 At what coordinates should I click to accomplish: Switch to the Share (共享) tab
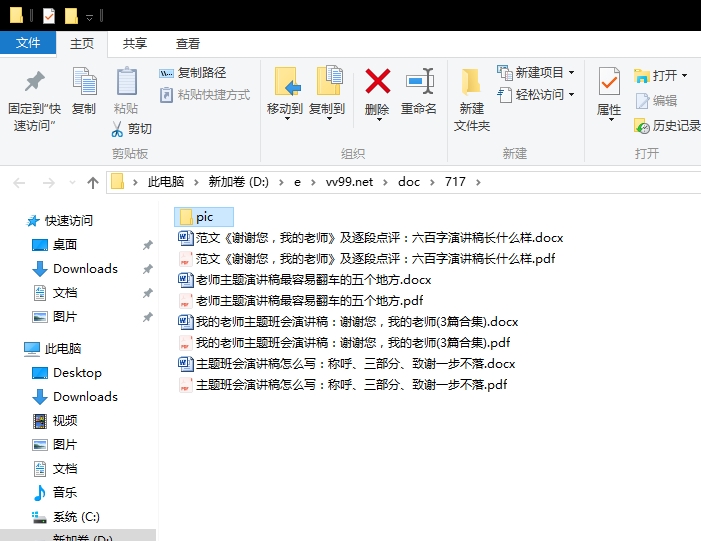(135, 43)
